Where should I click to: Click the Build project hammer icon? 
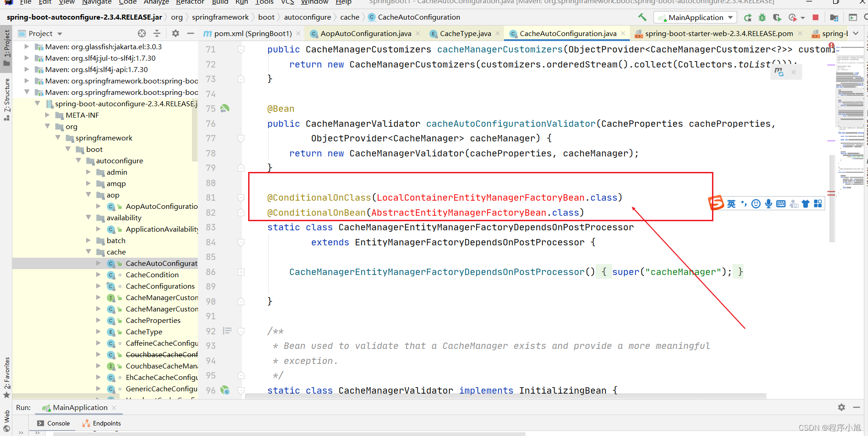[642, 17]
